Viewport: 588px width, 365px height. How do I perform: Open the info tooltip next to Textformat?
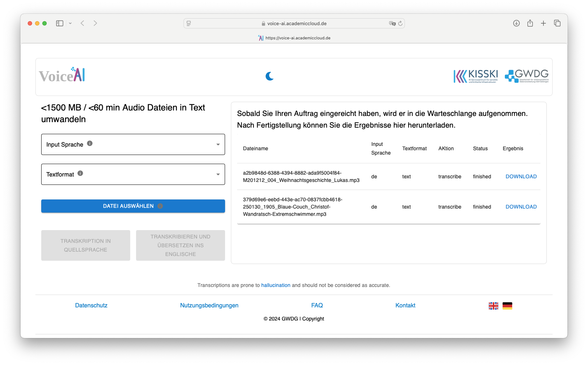(80, 173)
